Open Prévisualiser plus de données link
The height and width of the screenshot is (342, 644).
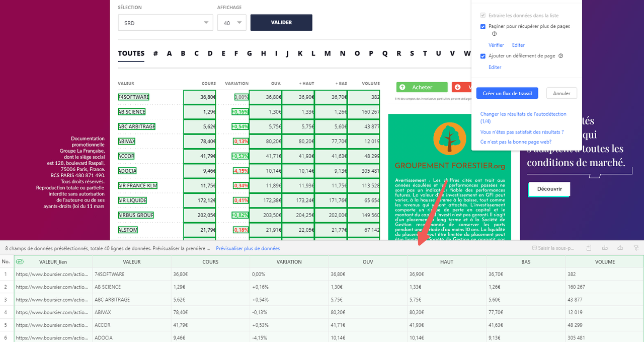click(x=248, y=248)
